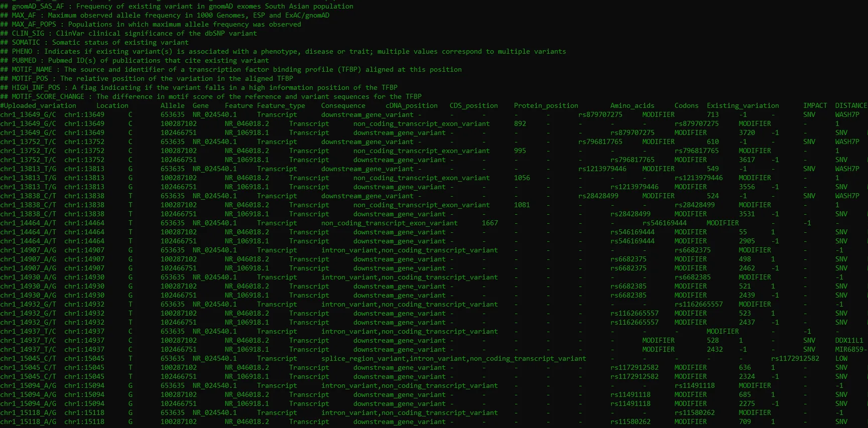This screenshot has width=868, height=428.
Task: Click the CLIN_SIG header comment line
Action: pos(129,34)
